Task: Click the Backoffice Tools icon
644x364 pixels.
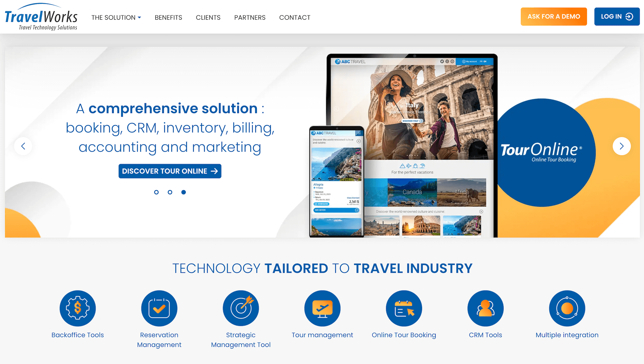Action: pyautogui.click(x=77, y=308)
